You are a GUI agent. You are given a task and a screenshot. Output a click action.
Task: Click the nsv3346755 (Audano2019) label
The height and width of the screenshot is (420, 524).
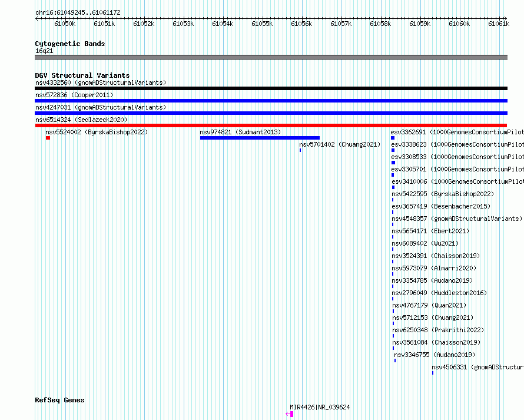click(x=435, y=355)
